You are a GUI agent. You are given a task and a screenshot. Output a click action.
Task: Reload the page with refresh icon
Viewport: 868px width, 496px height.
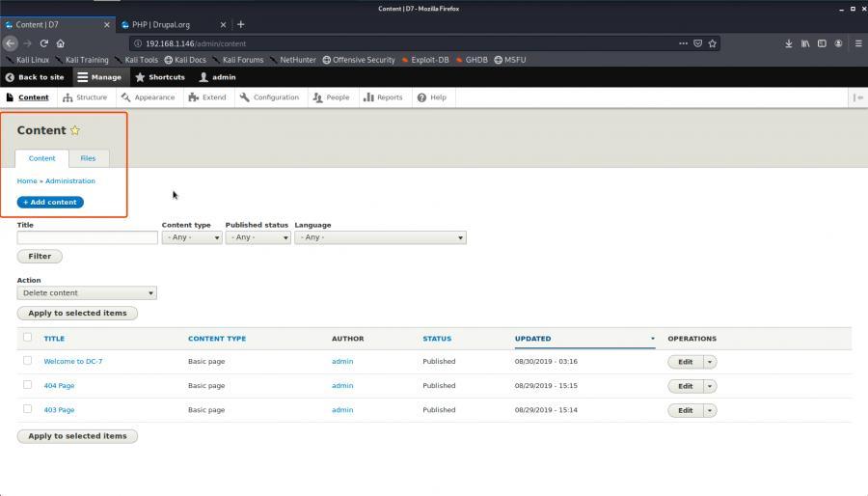[44, 43]
